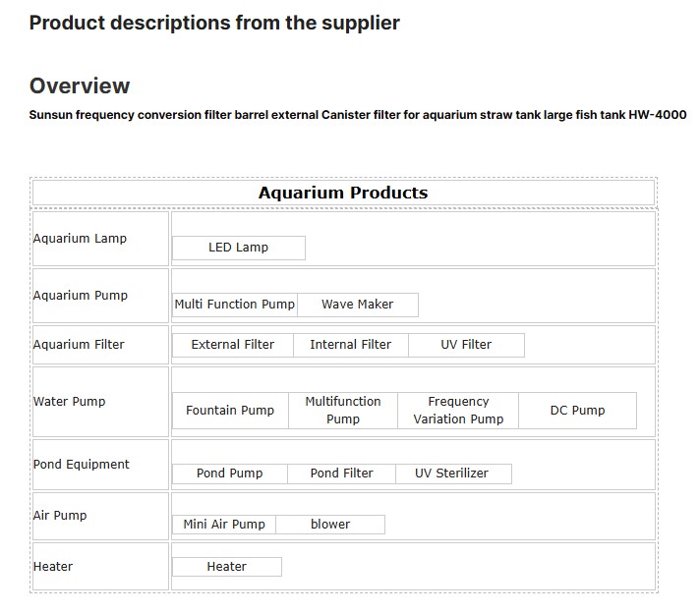Select the Pond Equipment row label
This screenshot has height=613, width=700.
[x=82, y=465]
